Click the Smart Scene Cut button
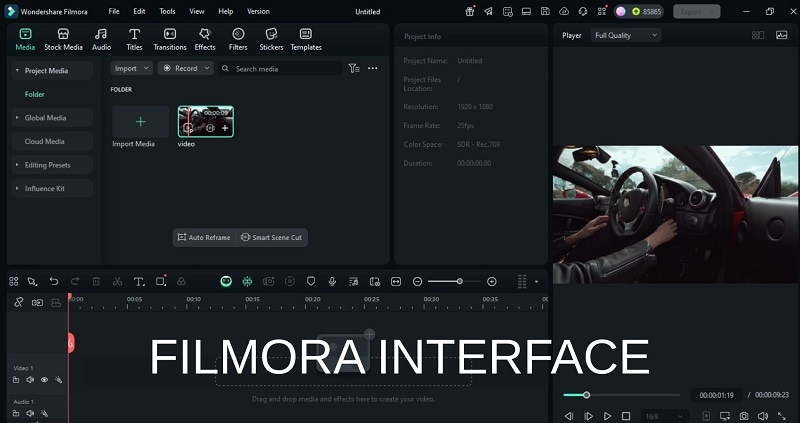This screenshot has width=800, height=423. coord(271,237)
